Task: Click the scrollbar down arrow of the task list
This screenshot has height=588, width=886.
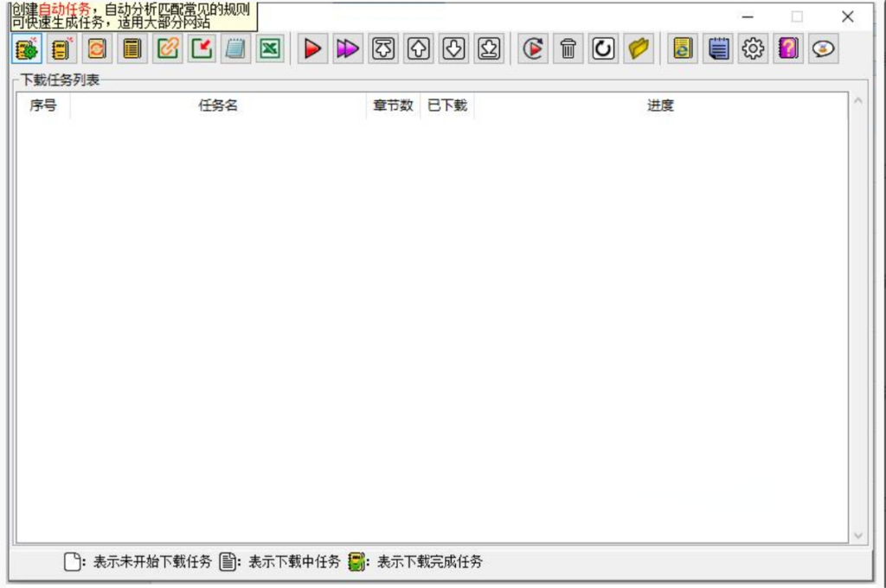Action: tap(858, 536)
